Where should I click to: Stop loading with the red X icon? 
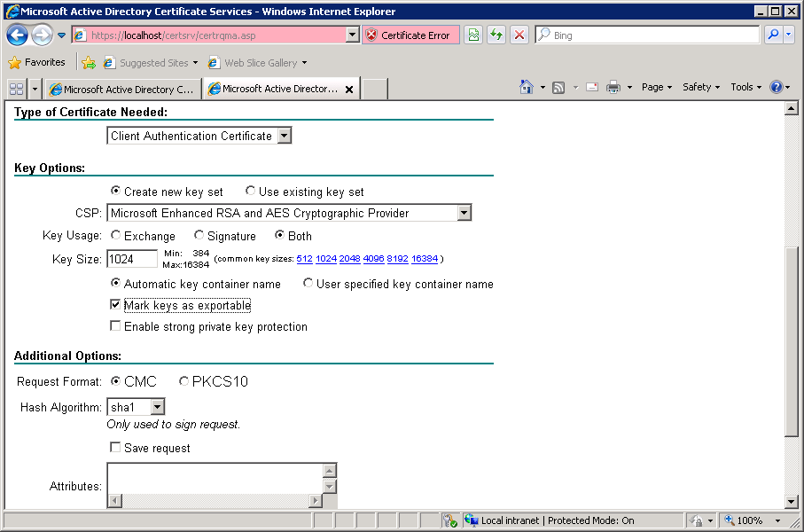[519, 35]
